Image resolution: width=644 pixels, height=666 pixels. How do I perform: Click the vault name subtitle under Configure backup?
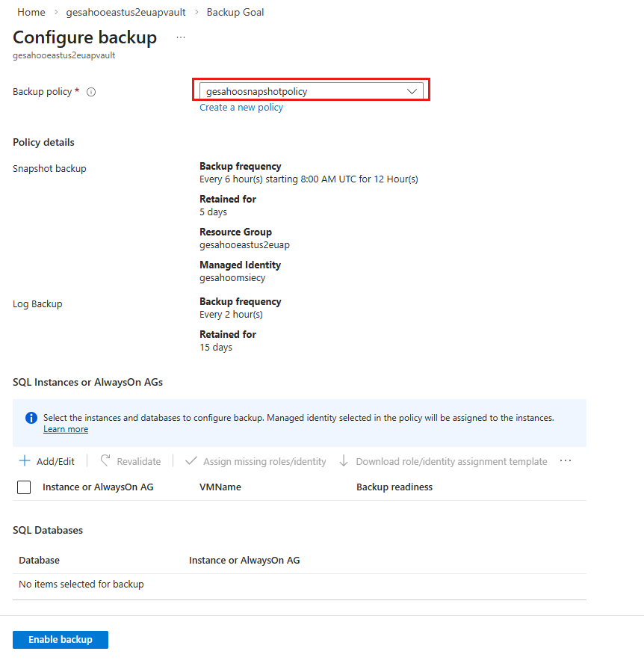pos(64,55)
